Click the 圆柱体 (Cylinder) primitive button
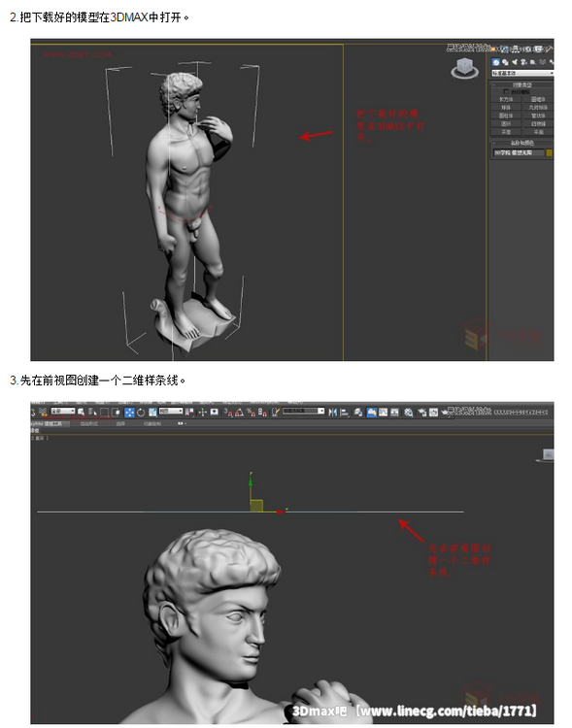 (x=506, y=116)
